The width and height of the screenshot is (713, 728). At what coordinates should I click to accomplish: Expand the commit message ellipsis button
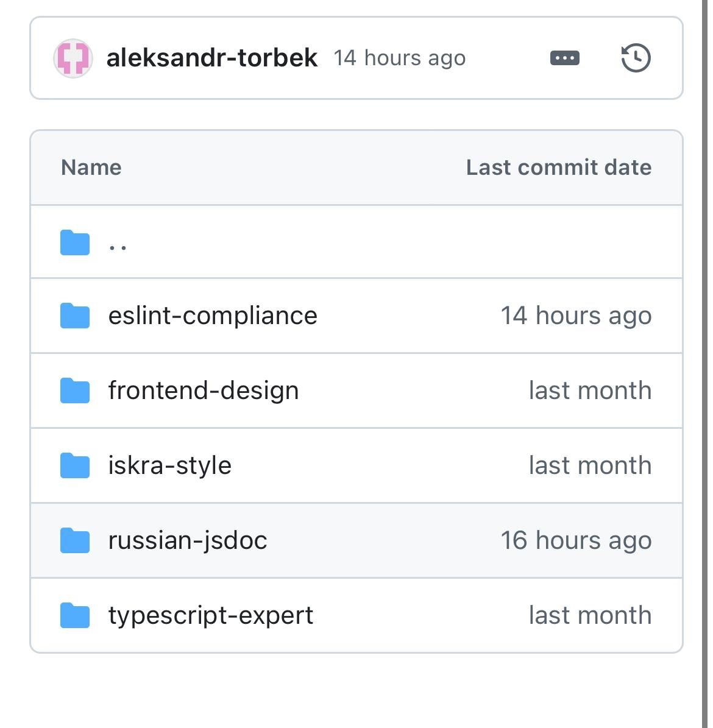564,58
